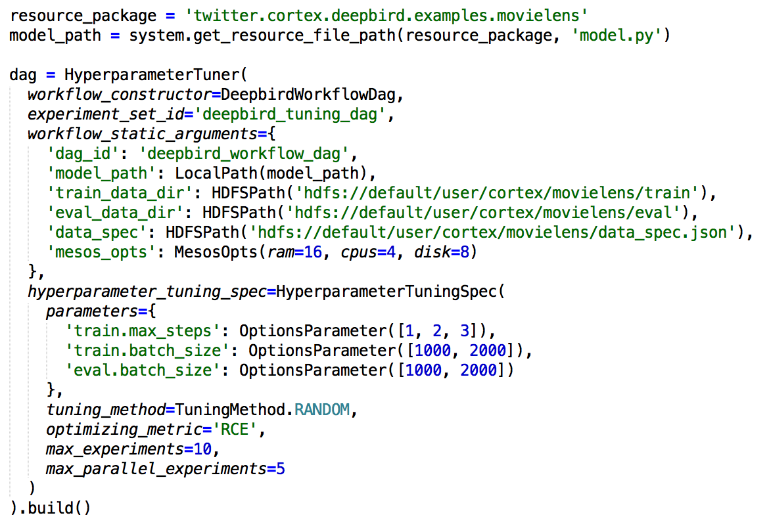Image resolution: width=769 pixels, height=532 pixels.
Task: Click the RANDOM tuning method constant
Action: tap(321, 410)
